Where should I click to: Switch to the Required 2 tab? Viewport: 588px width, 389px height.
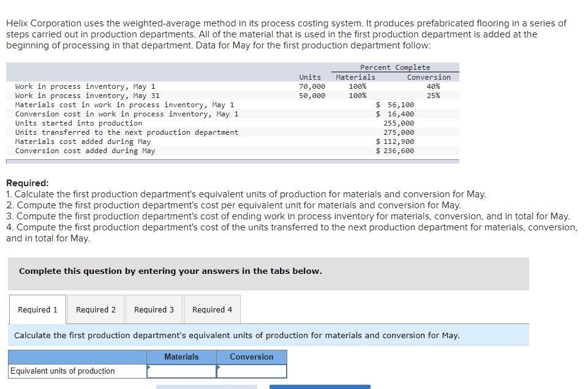96,309
